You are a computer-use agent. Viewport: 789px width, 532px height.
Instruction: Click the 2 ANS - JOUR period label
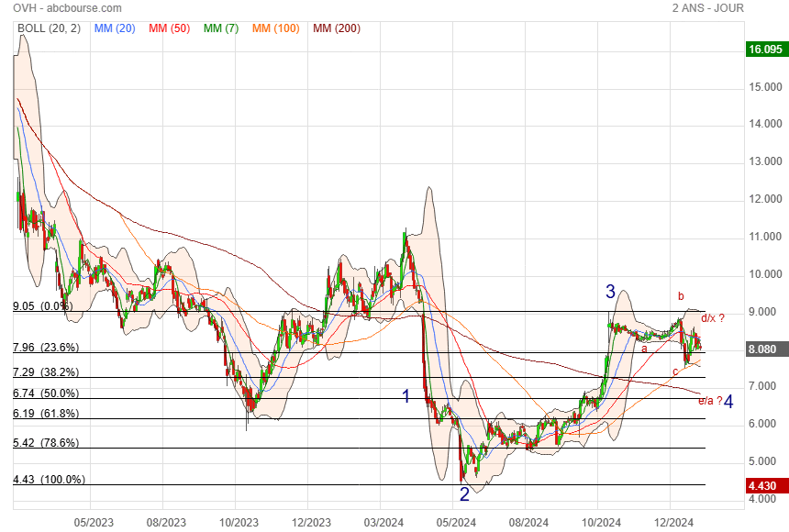(708, 8)
